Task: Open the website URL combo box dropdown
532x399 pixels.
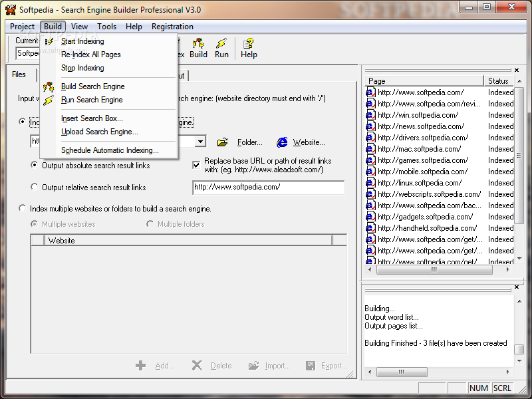Action: pyautogui.click(x=200, y=141)
